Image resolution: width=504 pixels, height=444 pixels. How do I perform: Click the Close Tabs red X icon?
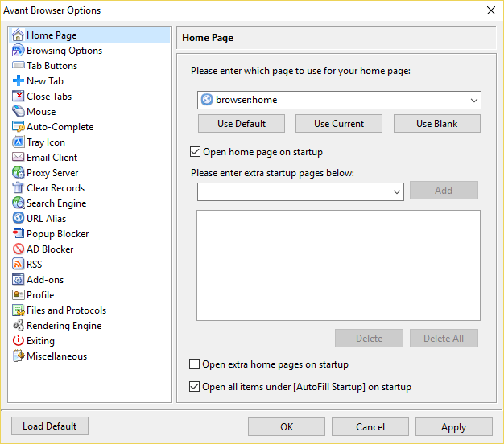click(18, 96)
